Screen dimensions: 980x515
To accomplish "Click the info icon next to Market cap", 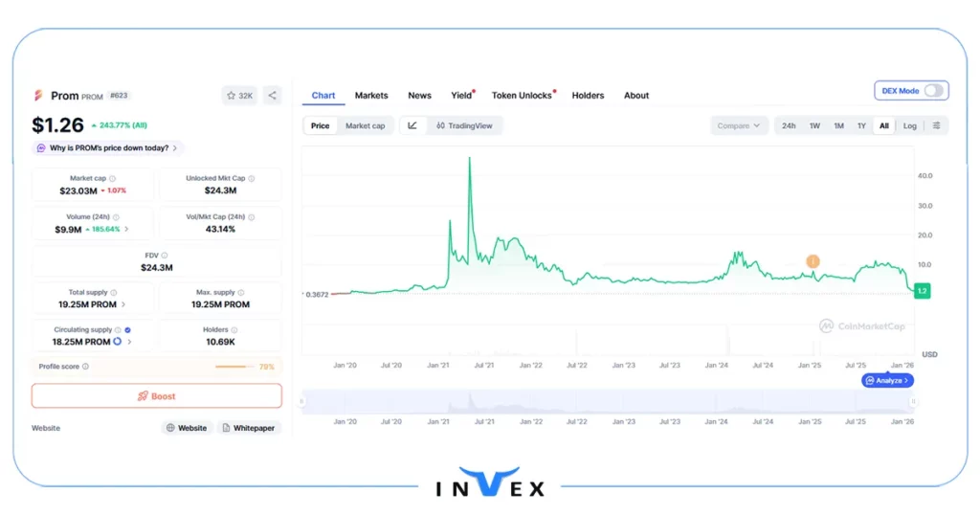I will pyautogui.click(x=113, y=178).
